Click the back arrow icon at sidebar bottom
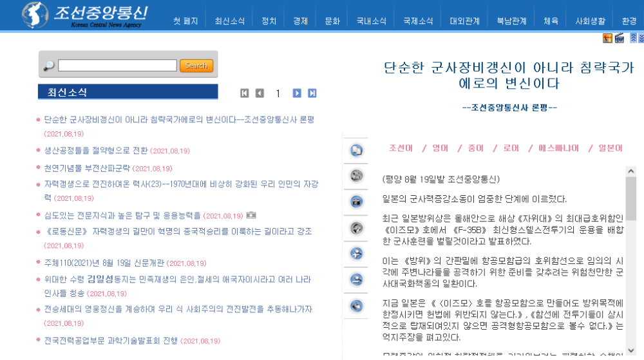 pos(356,306)
